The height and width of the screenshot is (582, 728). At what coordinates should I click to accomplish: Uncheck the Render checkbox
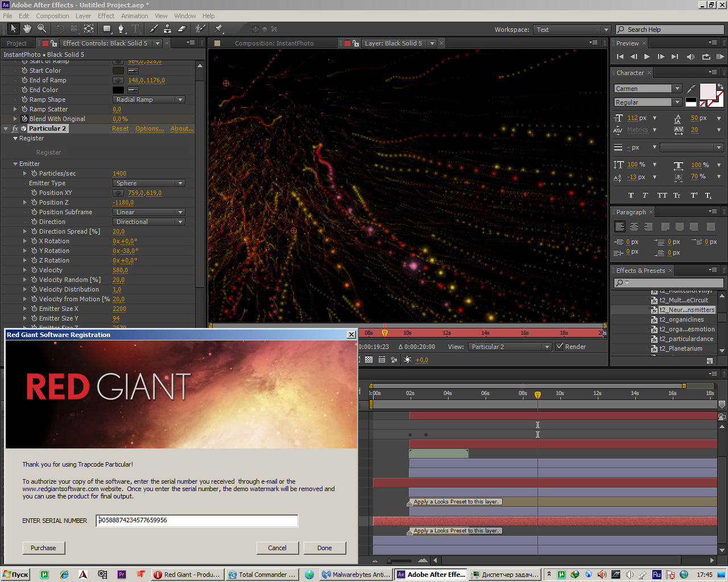point(560,347)
